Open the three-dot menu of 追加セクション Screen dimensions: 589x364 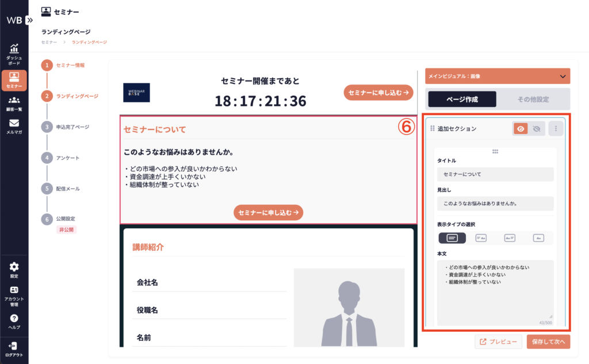click(x=556, y=129)
